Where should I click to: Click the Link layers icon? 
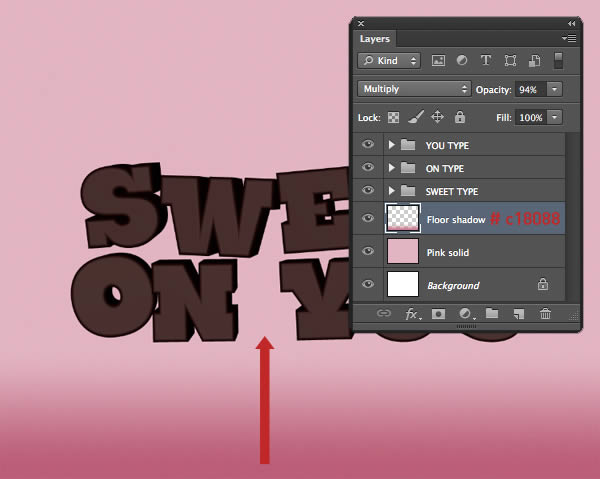(383, 314)
